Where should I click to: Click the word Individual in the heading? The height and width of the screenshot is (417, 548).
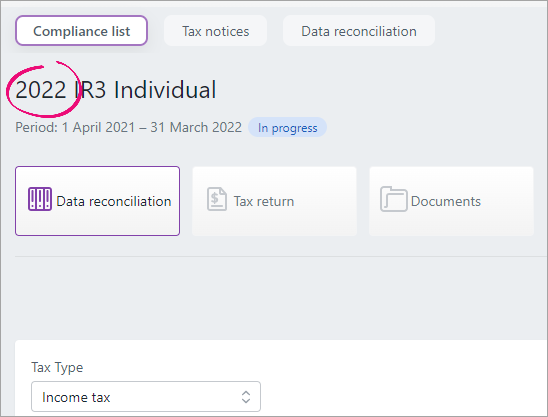point(165,90)
